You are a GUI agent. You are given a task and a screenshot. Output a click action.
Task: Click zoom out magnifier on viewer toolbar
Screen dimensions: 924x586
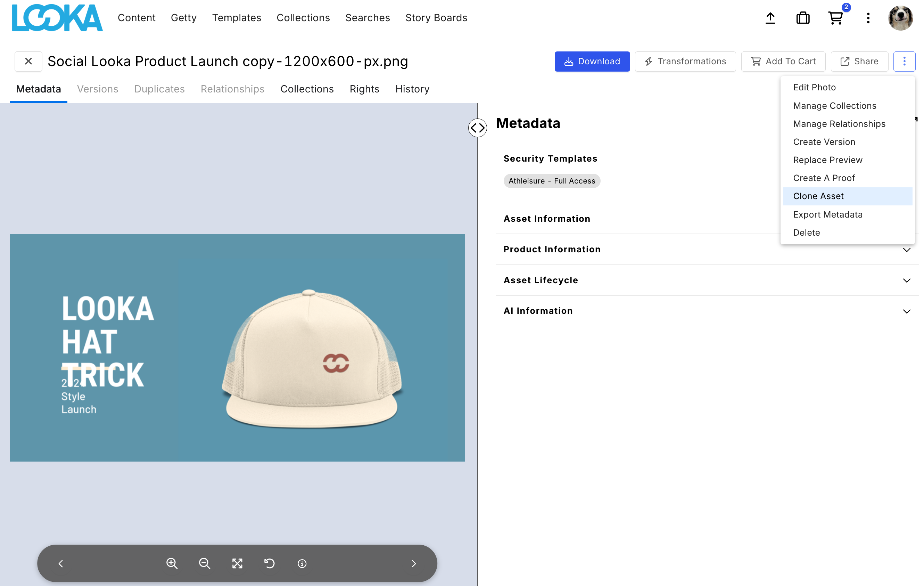pyautogui.click(x=205, y=563)
